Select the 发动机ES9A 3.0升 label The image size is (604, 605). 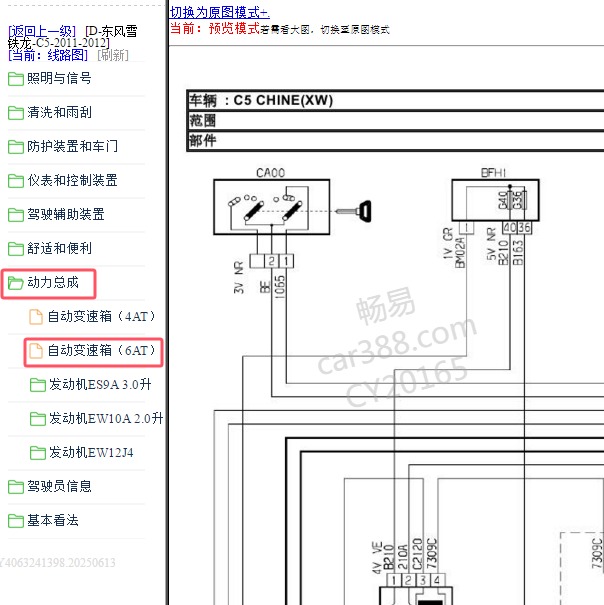pos(100,384)
